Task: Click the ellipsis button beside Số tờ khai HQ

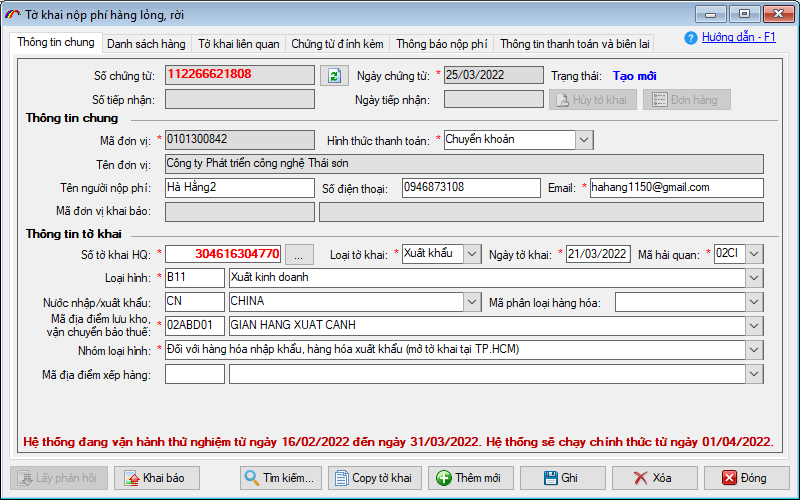Action: pyautogui.click(x=299, y=255)
